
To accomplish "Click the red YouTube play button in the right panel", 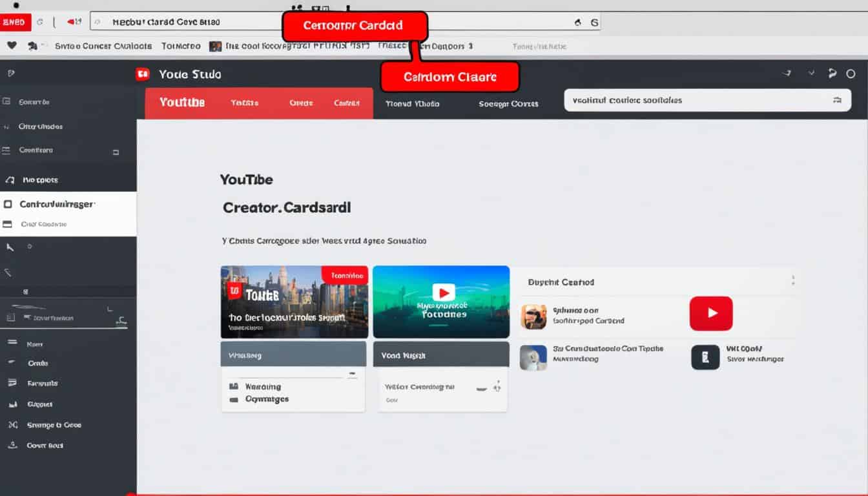I will [x=710, y=313].
